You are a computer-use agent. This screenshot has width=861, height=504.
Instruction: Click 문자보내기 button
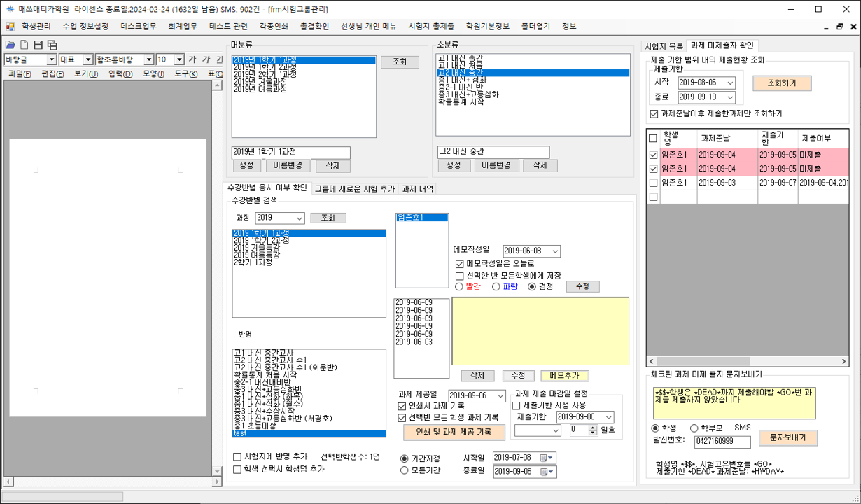[788, 437]
